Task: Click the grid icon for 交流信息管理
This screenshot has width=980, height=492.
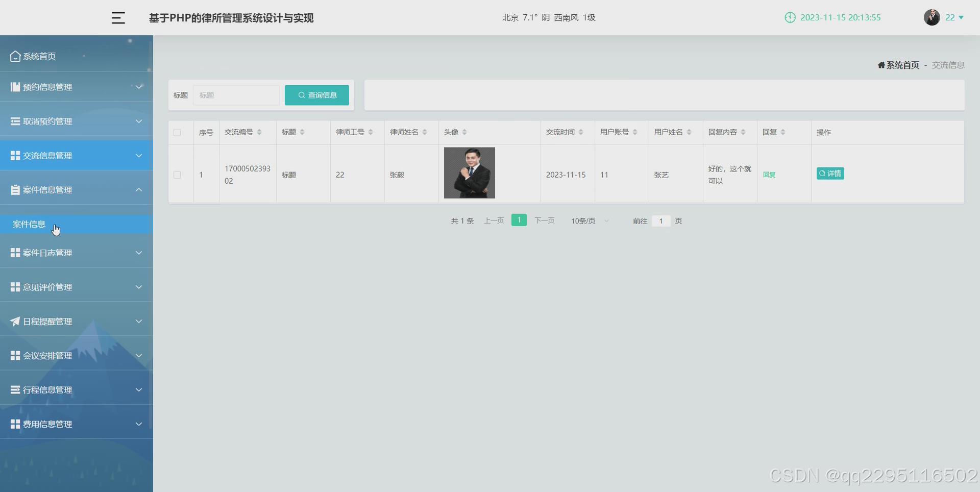Action: pyautogui.click(x=14, y=155)
